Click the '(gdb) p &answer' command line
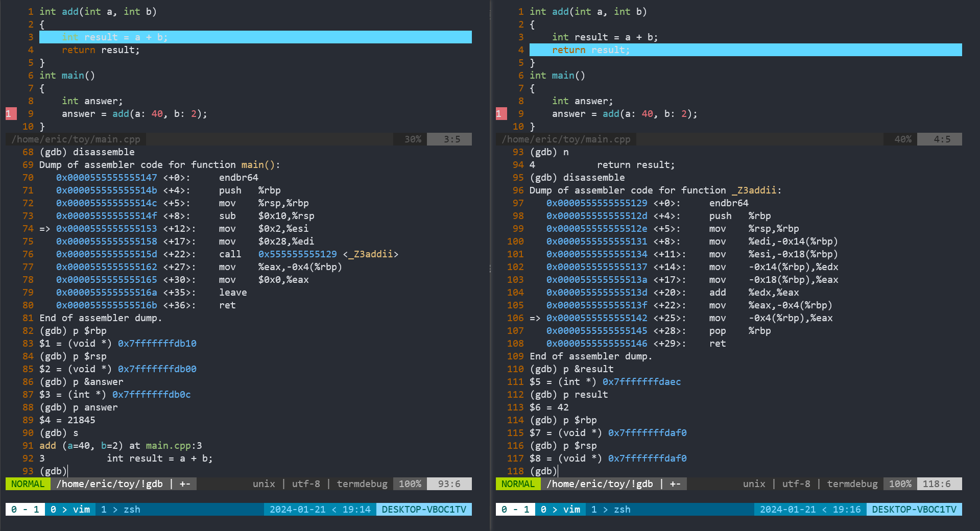Viewport: 980px width, 531px height. pos(81,382)
